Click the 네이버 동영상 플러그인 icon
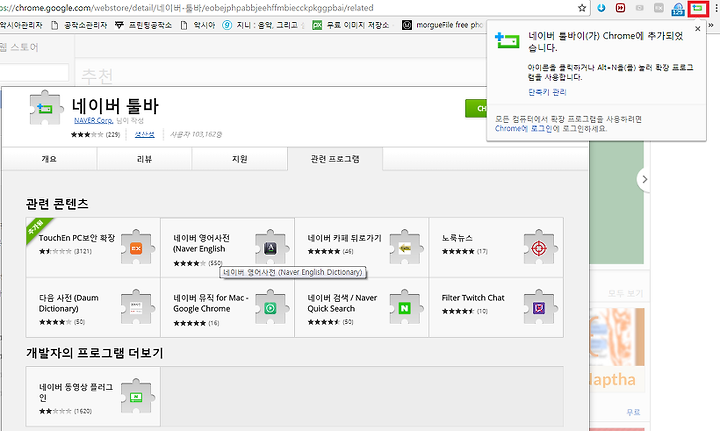 tap(136, 397)
